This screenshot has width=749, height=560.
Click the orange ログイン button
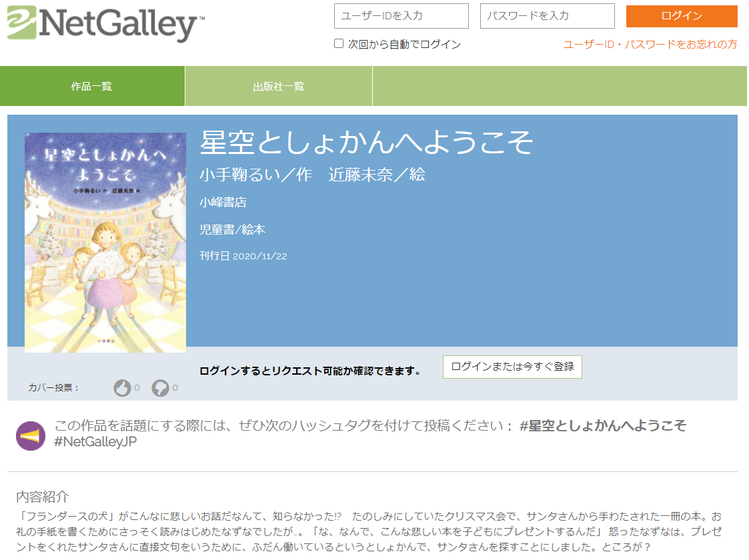point(682,16)
